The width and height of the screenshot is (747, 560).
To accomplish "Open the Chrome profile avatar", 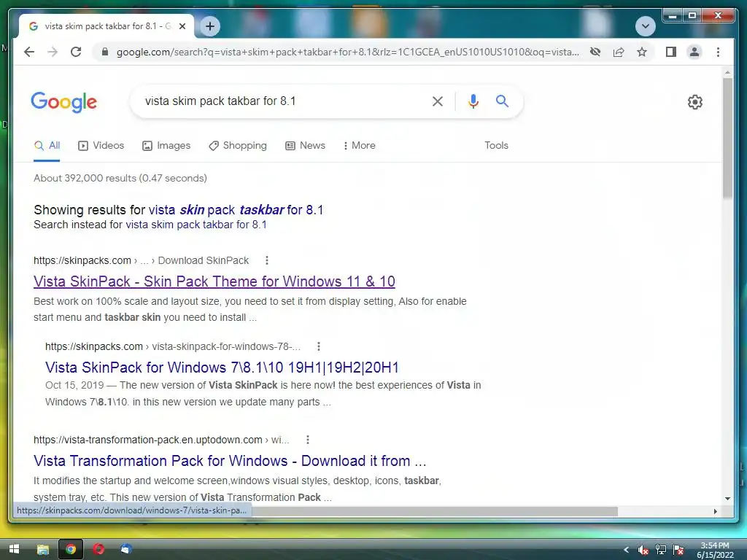I will (x=694, y=52).
